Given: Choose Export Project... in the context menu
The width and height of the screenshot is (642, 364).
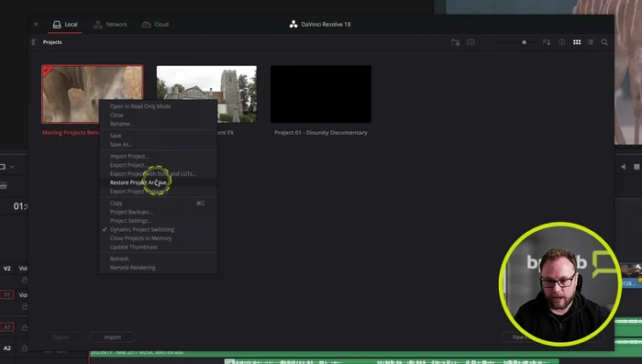Looking at the screenshot, I should (x=128, y=165).
